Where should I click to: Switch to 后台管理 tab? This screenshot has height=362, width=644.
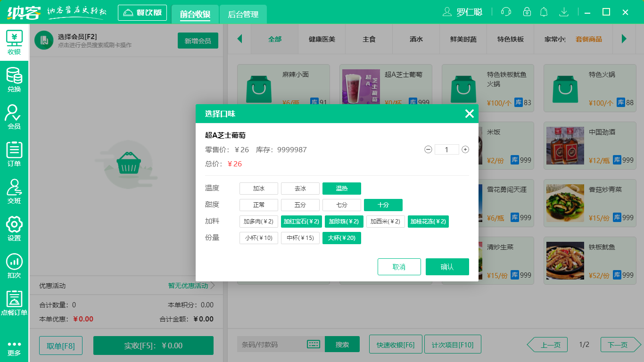click(x=243, y=14)
